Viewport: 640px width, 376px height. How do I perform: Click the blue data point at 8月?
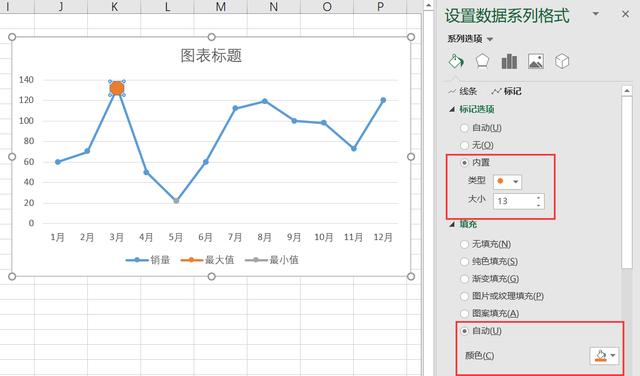tap(264, 101)
